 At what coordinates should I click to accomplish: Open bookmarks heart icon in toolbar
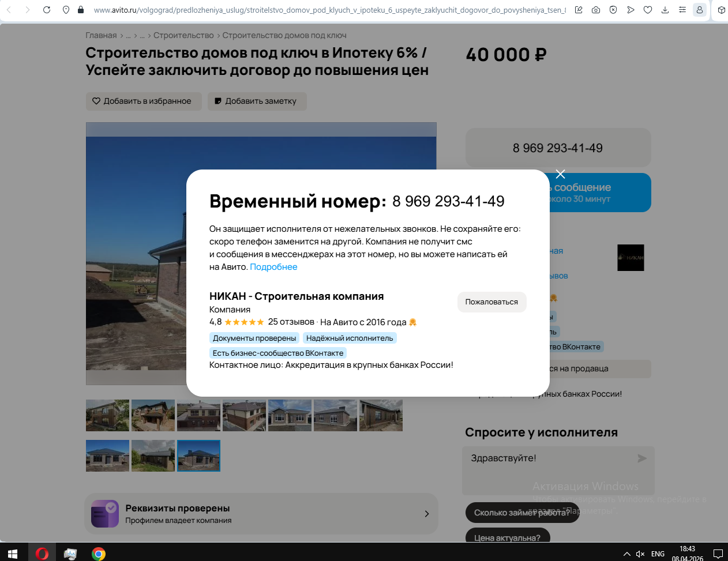[648, 10]
